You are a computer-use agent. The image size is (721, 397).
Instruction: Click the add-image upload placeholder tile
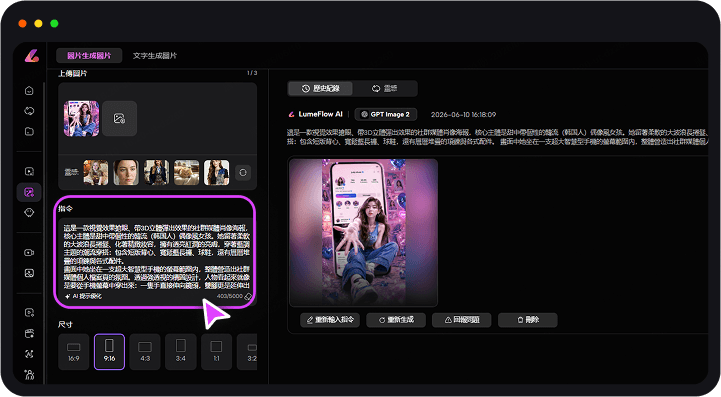tap(120, 119)
